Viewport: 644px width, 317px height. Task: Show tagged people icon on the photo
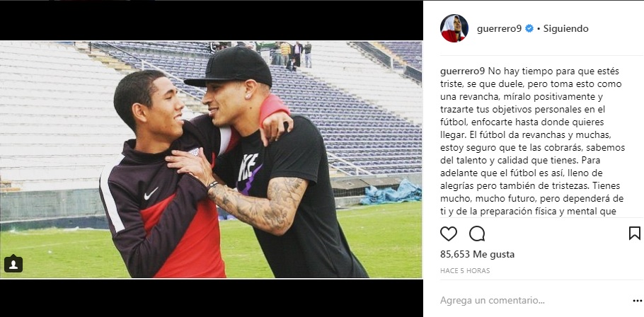(13, 264)
